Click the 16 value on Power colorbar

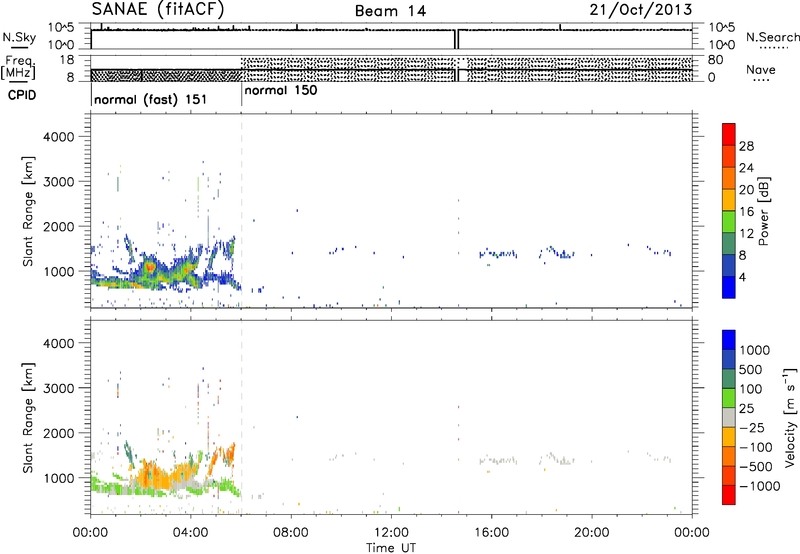(746, 212)
